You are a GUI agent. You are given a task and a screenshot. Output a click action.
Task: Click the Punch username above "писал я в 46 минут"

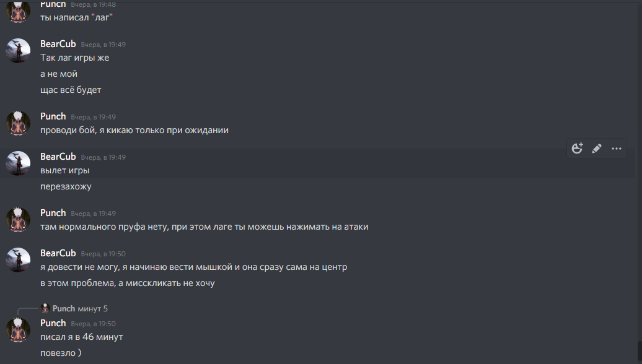(x=53, y=323)
